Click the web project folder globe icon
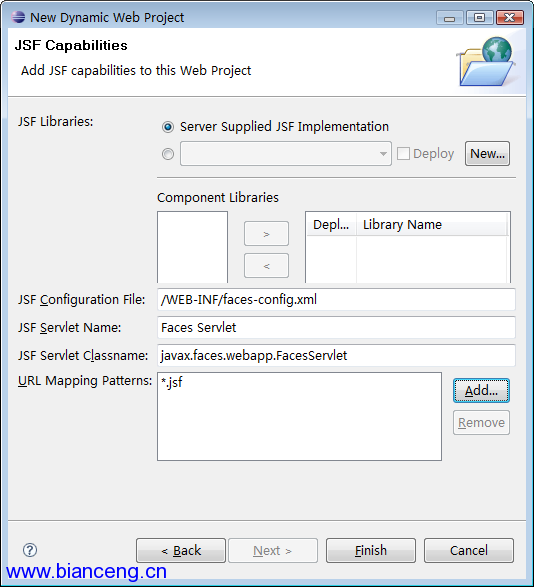 pos(486,62)
